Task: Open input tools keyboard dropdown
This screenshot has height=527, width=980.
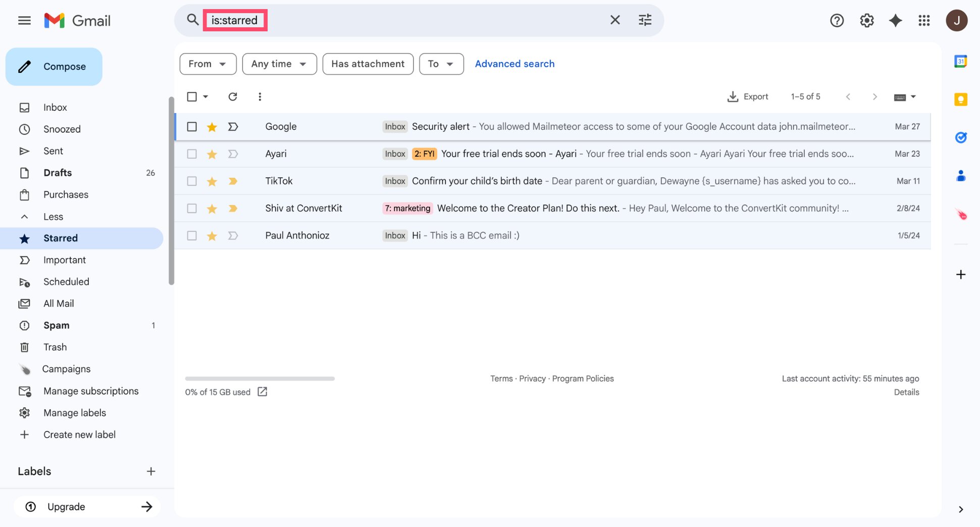Action: click(x=905, y=97)
